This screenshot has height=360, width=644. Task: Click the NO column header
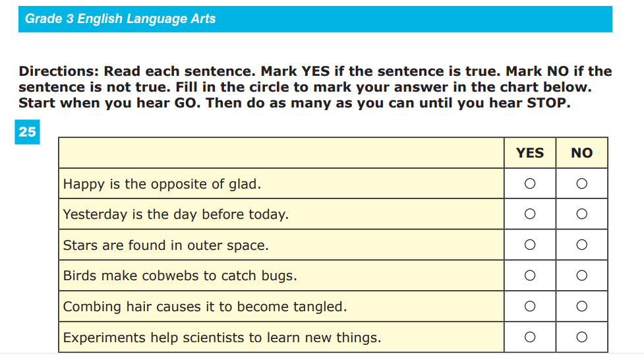click(x=581, y=153)
